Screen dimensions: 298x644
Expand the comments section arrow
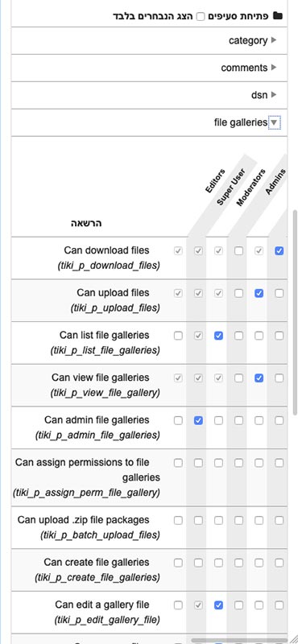tap(274, 68)
